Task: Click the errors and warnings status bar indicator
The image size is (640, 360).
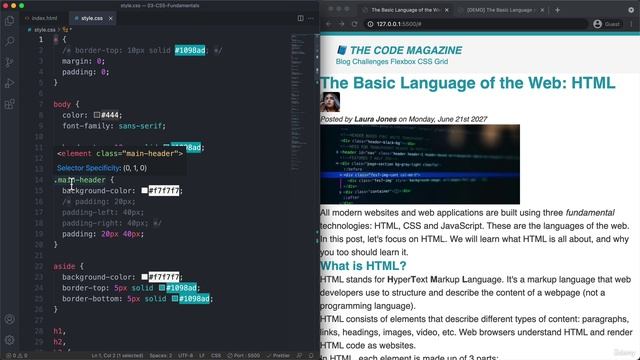Action: click(17, 356)
